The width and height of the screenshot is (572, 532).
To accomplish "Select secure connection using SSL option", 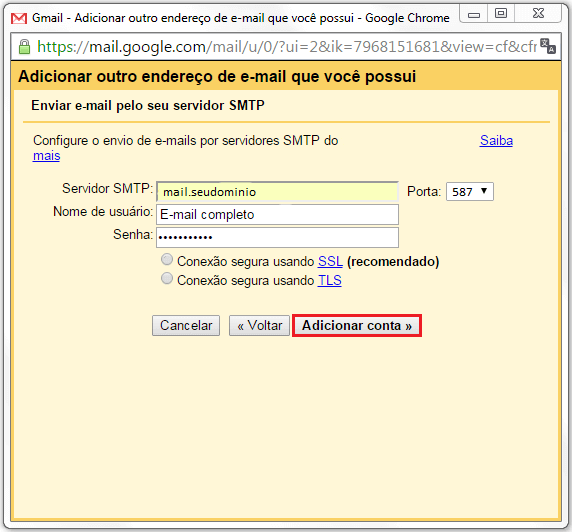I will 167,259.
